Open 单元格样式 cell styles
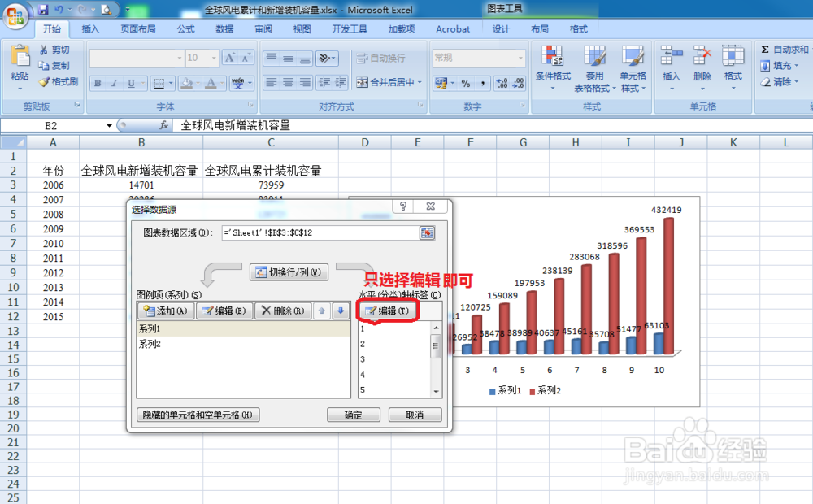Viewport: 813px width, 504px height. click(633, 68)
